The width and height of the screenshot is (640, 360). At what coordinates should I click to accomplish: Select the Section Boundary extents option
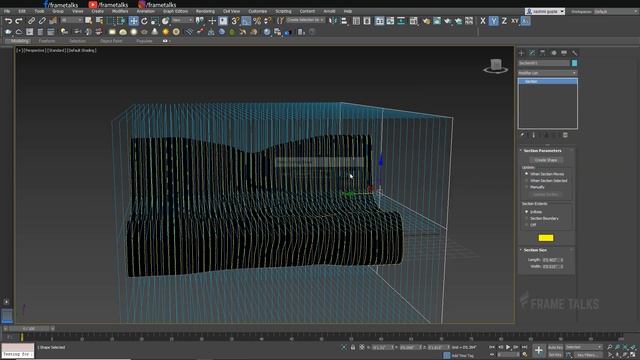(x=527, y=218)
